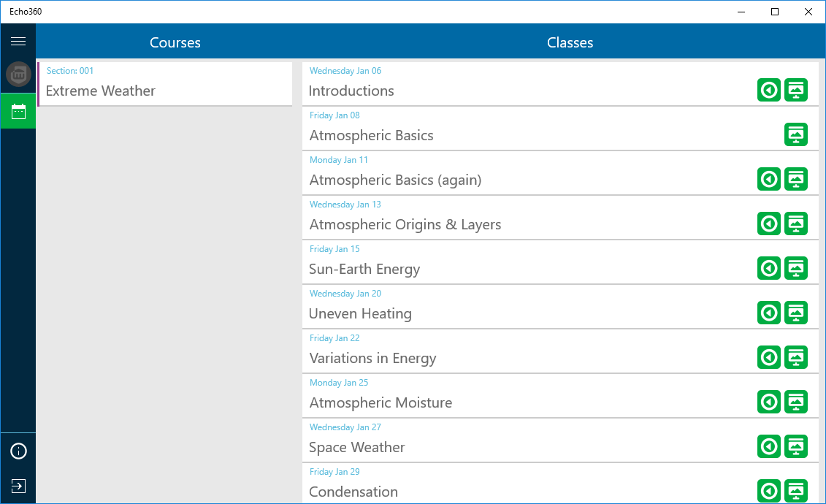Viewport: 826px width, 504px height.
Task: Open the info icon in sidebar
Action: 18,451
